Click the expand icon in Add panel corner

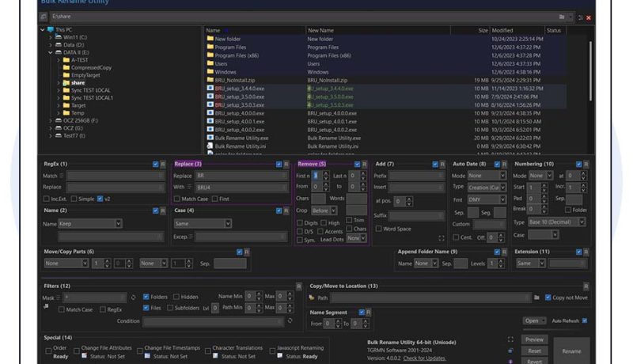tap(442, 238)
